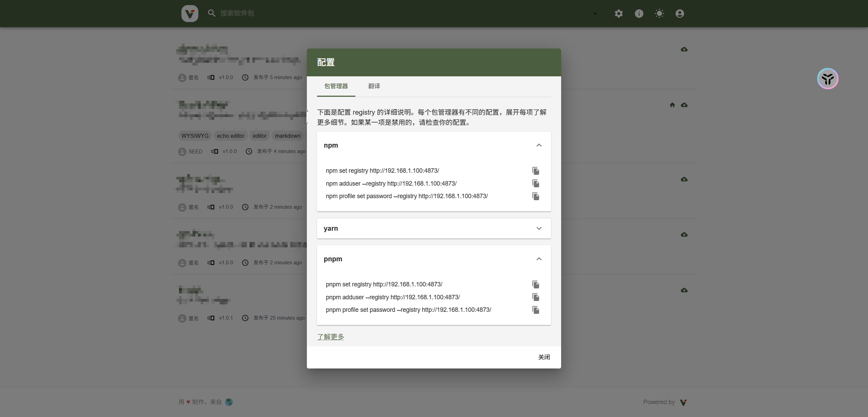The width and height of the screenshot is (868, 417).
Task: Collapse the npm section
Action: pos(539,145)
